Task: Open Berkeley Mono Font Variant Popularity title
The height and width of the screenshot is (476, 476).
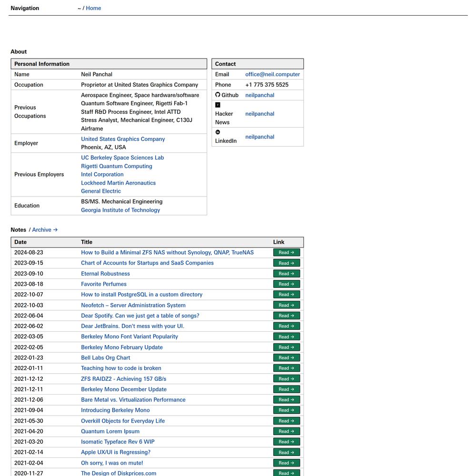Action: click(x=129, y=337)
